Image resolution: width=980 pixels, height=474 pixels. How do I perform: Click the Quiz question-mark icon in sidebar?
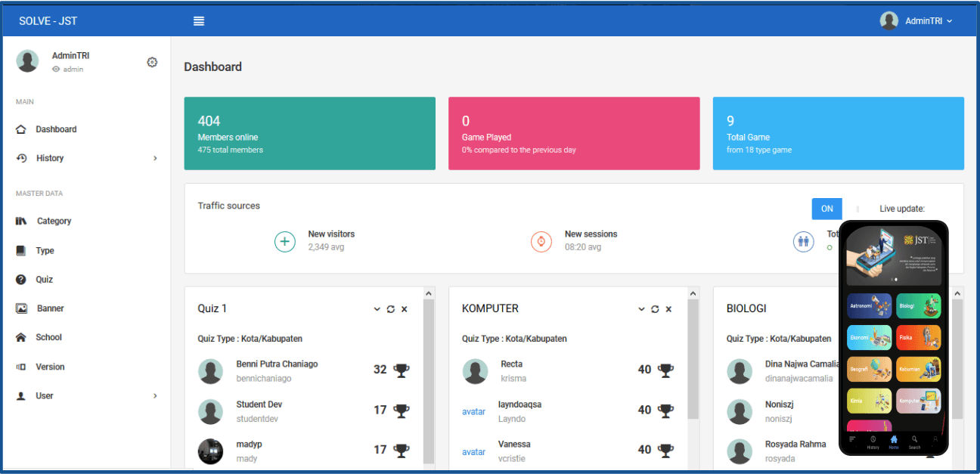[x=21, y=279]
